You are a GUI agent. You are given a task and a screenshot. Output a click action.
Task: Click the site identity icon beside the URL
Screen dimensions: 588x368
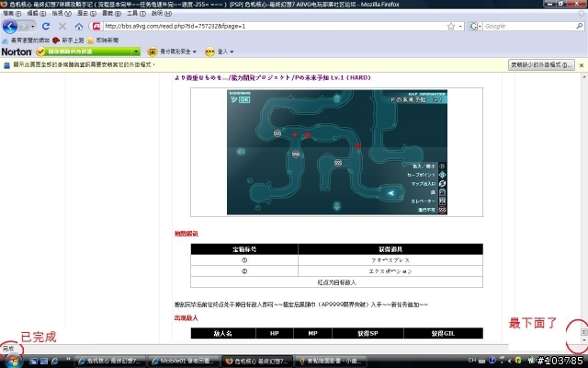96,27
